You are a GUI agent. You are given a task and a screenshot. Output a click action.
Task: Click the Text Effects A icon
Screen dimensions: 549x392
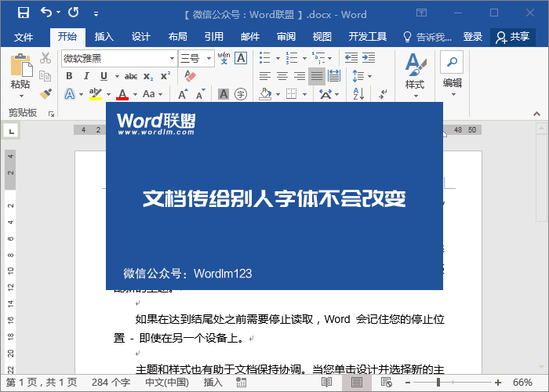click(x=70, y=94)
